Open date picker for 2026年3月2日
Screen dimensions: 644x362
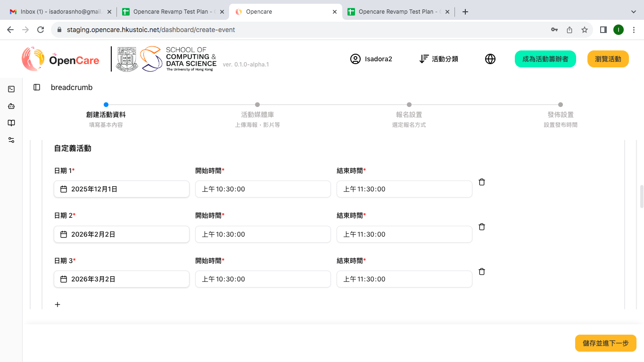click(x=122, y=279)
